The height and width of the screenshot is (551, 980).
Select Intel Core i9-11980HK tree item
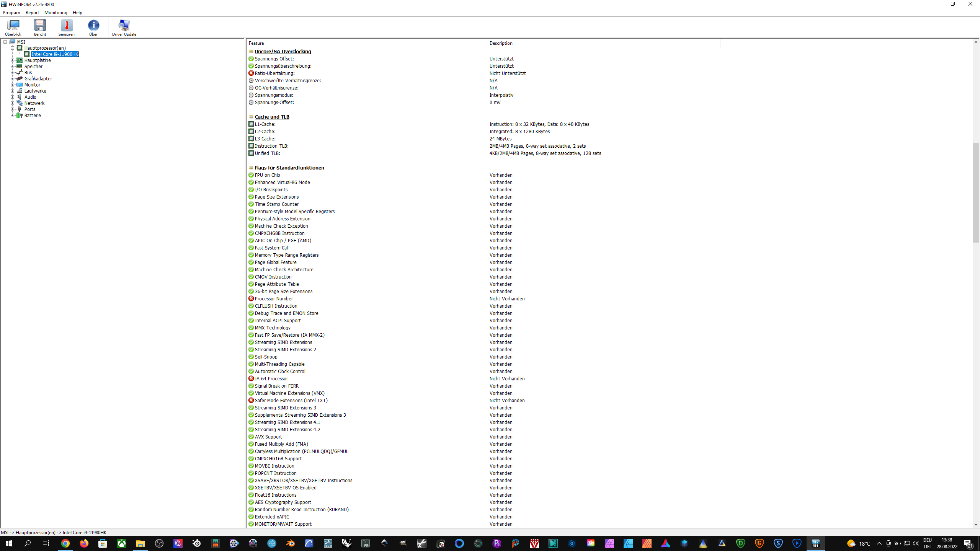coord(55,54)
